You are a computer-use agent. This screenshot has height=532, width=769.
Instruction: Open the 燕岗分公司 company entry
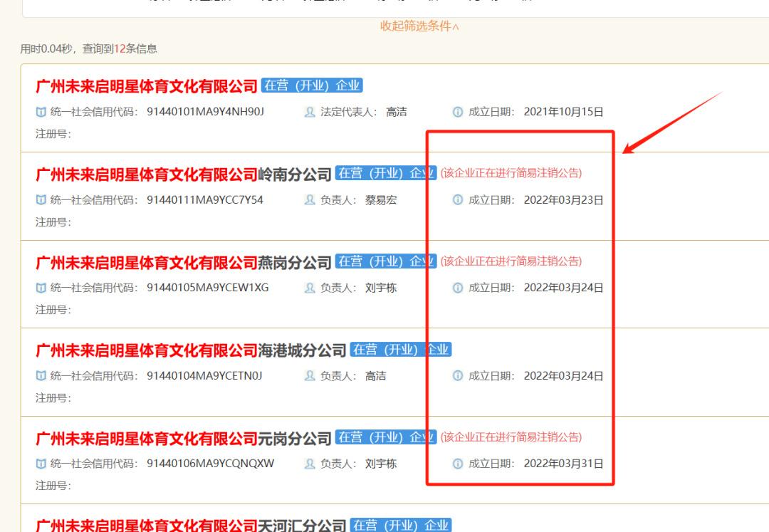183,262
